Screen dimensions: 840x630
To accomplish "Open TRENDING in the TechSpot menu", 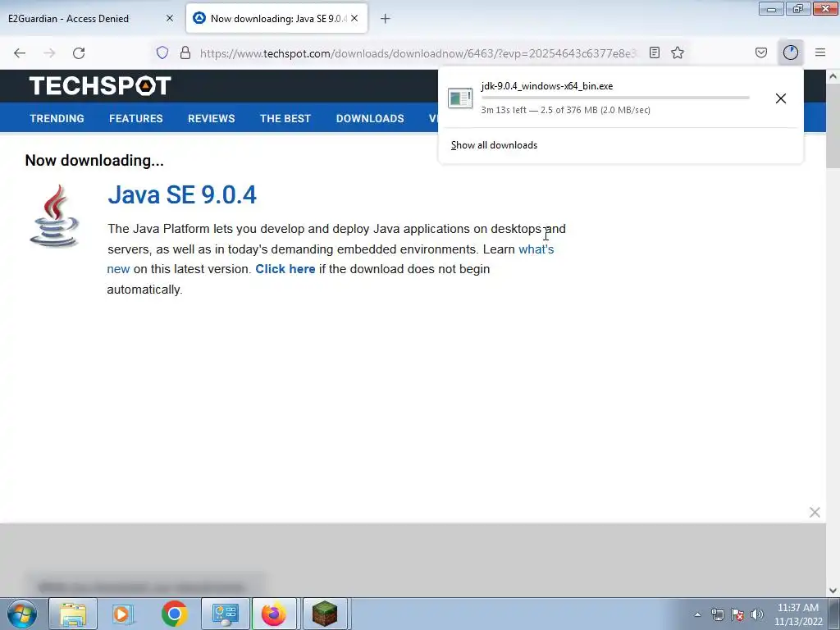I will [57, 118].
